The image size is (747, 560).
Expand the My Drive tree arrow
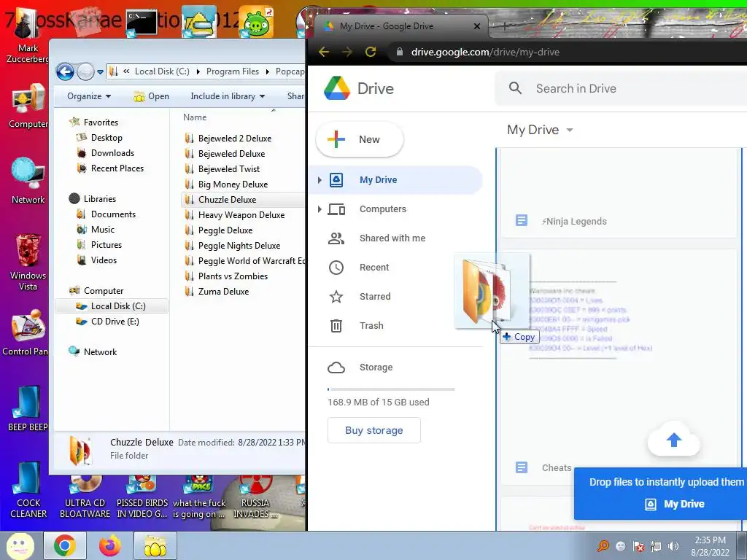320,180
